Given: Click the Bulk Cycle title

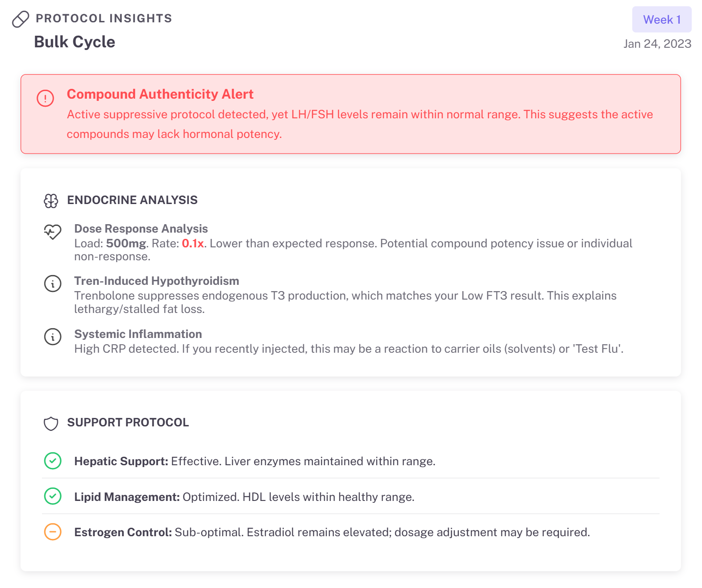Looking at the screenshot, I should coord(75,42).
